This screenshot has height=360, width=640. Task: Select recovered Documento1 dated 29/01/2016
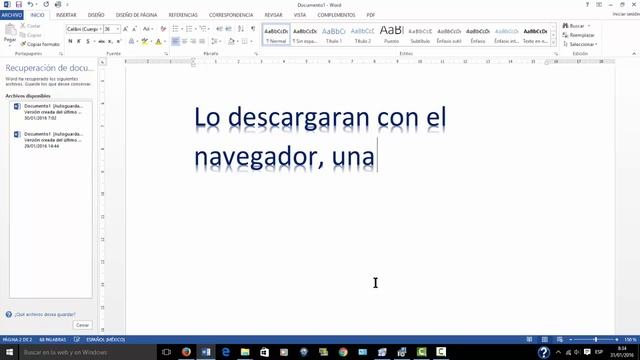click(x=50, y=140)
